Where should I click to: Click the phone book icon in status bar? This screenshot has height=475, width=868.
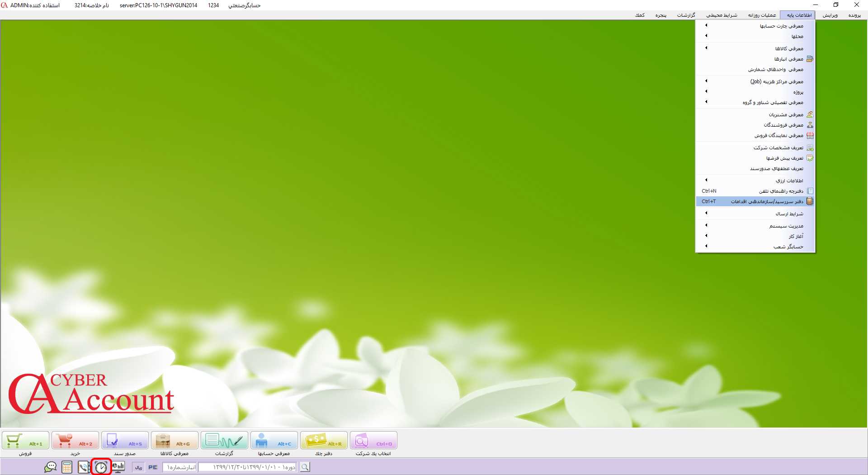pos(84,467)
